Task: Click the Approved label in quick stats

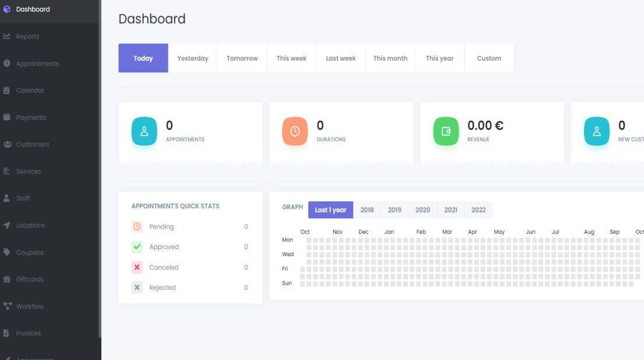Action: [x=164, y=247]
